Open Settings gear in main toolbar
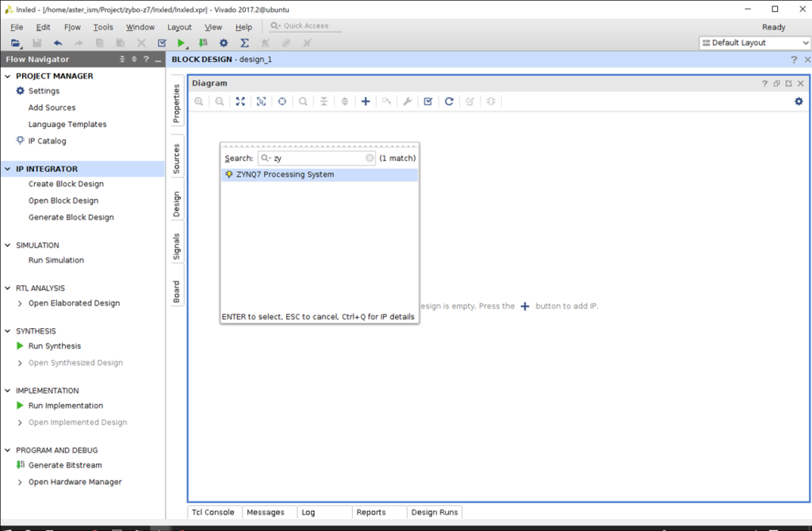The image size is (812, 531). [x=224, y=43]
